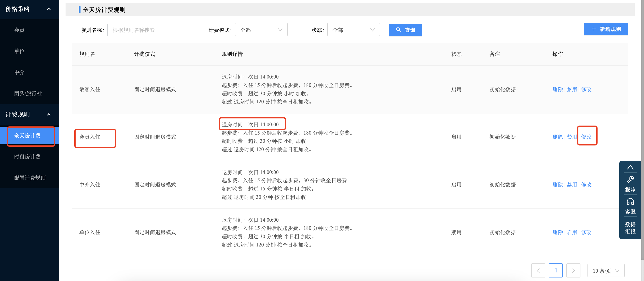Disable the 散客入住 rule
The width and height of the screenshot is (644, 281).
(x=571, y=89)
